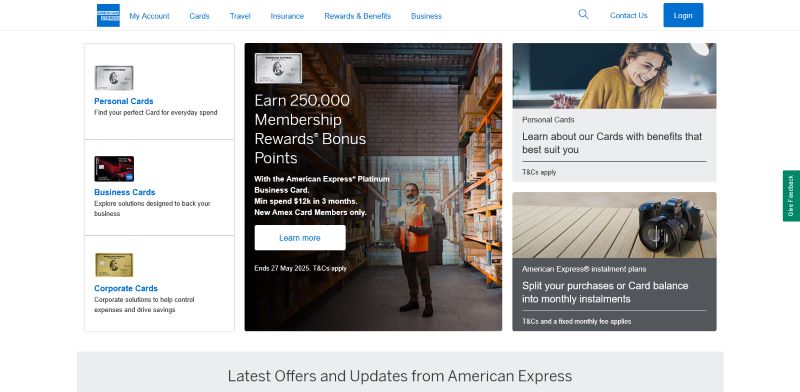
Task: Click 'Find your perfect Card for everyday spend'
Action: pyautogui.click(x=156, y=112)
